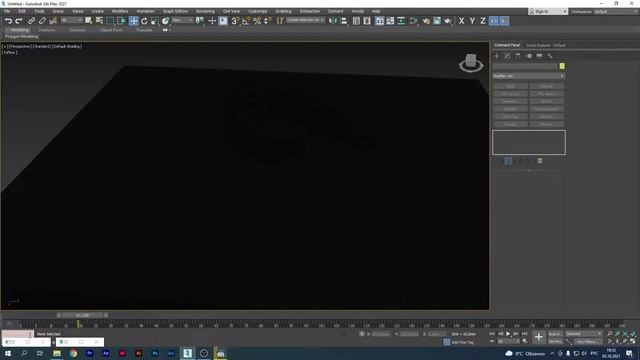
Task: Switch to the Hierarchy command panel tab
Action: 518,56
